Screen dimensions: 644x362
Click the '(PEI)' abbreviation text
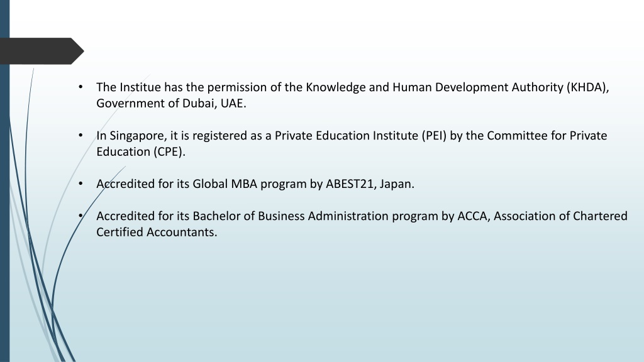(434, 136)
